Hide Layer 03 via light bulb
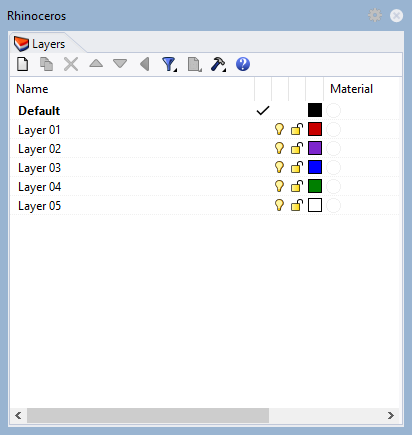 279,167
